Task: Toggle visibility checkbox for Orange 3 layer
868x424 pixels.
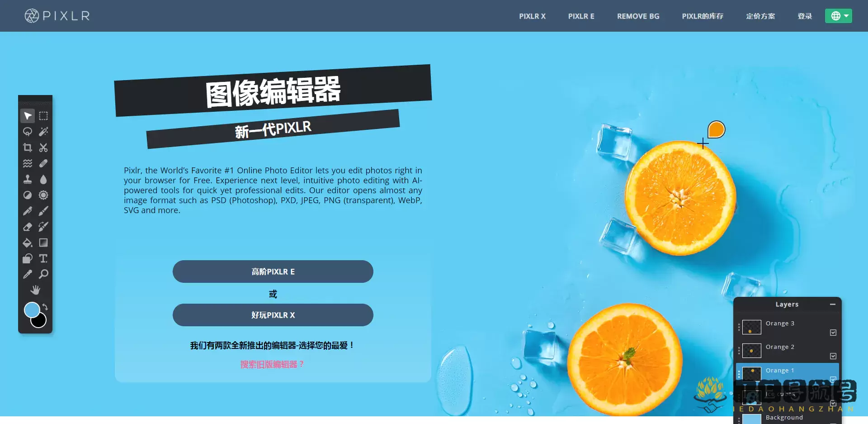Action: [x=833, y=333]
